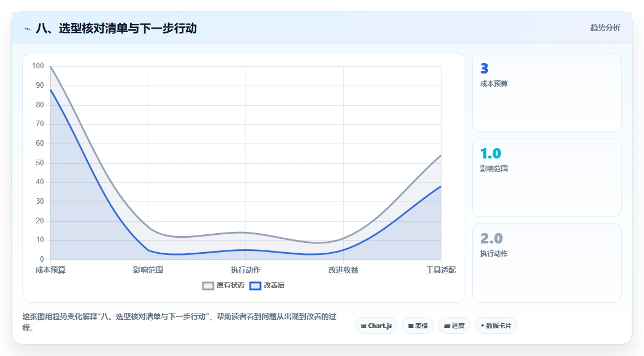This screenshot has height=356, width=644.
Task: Click the lightning icon beside section title
Action: [28, 29]
